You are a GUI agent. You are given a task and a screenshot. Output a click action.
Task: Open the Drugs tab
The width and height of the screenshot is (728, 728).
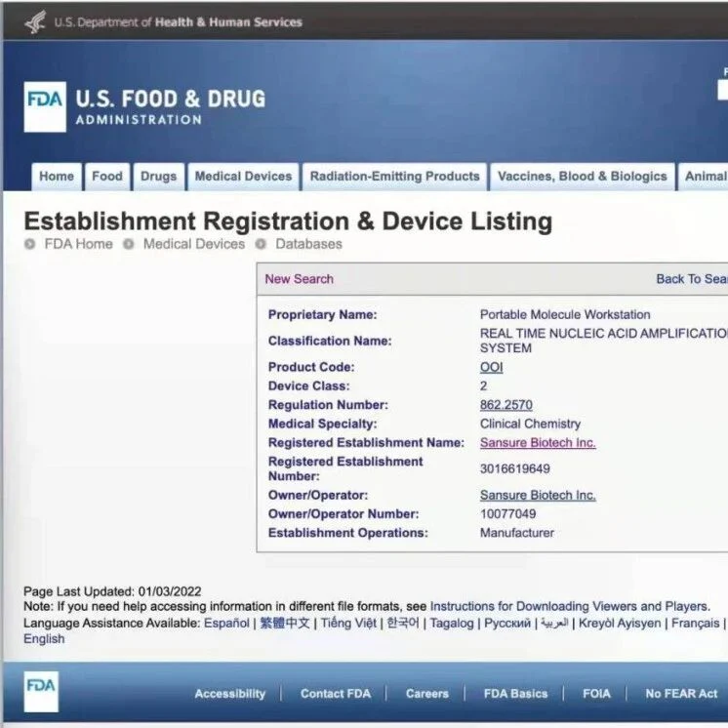(159, 177)
